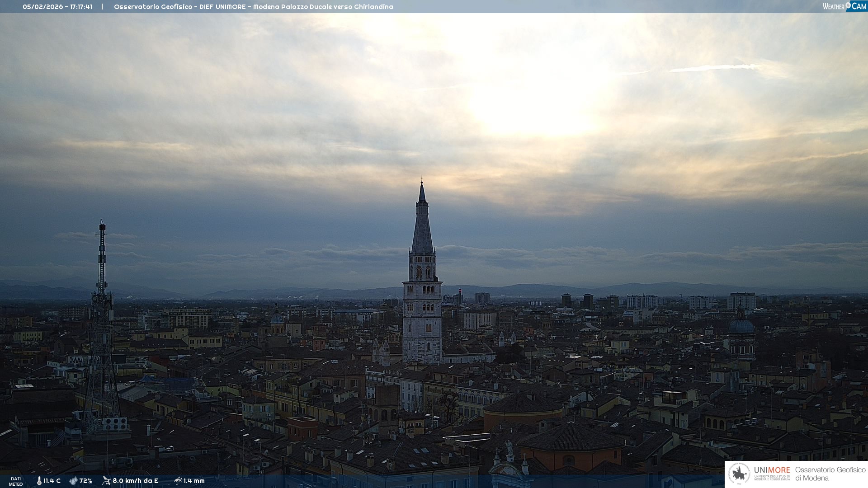The height and width of the screenshot is (488, 868).
Task: Click the humidity water drops icon
Action: pos(73,481)
